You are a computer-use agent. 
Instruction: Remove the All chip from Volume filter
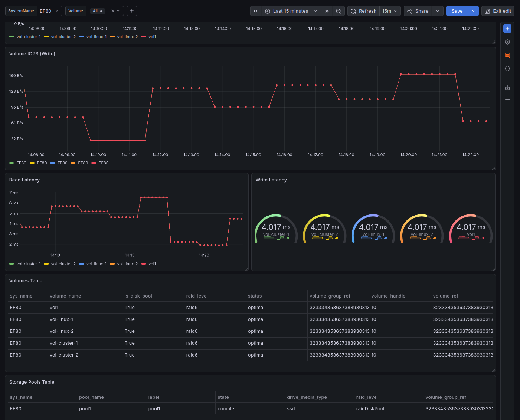(x=101, y=11)
